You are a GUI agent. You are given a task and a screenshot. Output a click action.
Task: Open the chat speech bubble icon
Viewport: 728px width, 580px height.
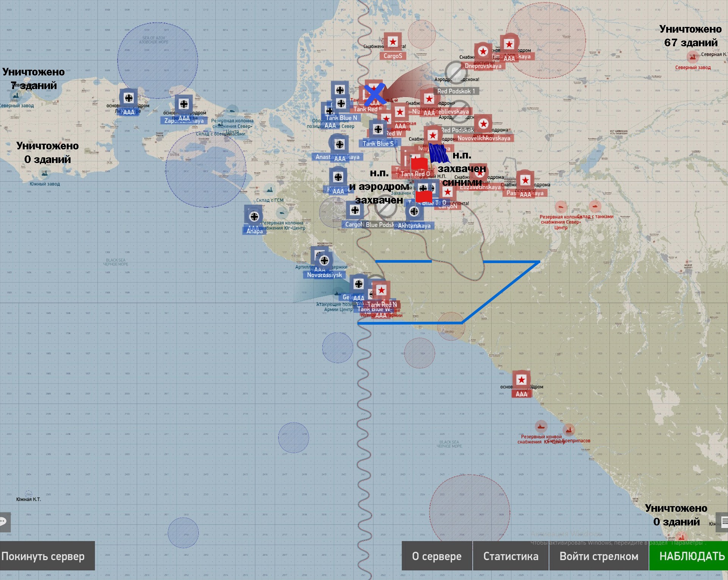tap(4, 522)
